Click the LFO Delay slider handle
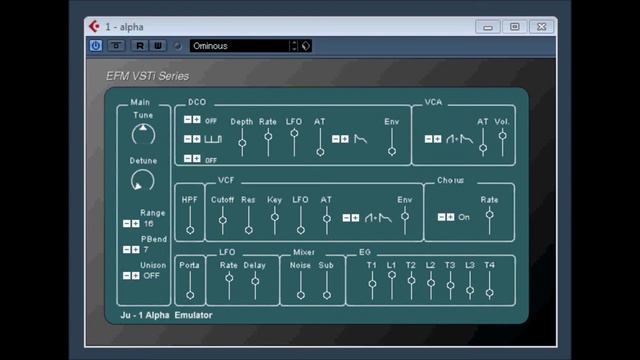This screenshot has width=640, height=360. [x=255, y=281]
